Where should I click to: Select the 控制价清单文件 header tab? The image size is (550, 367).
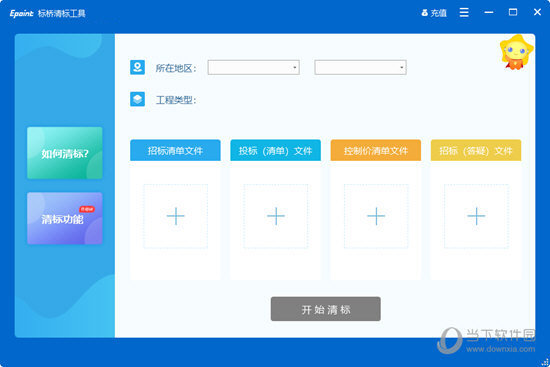click(x=376, y=151)
